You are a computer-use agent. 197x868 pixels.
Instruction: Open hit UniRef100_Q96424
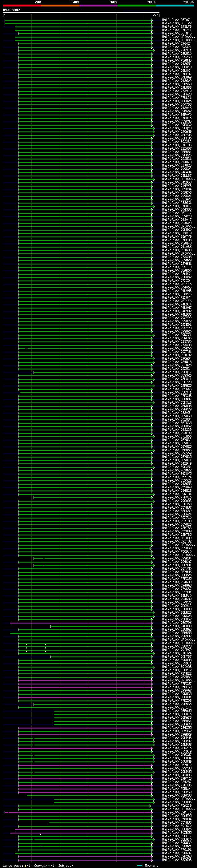click(177, 43)
